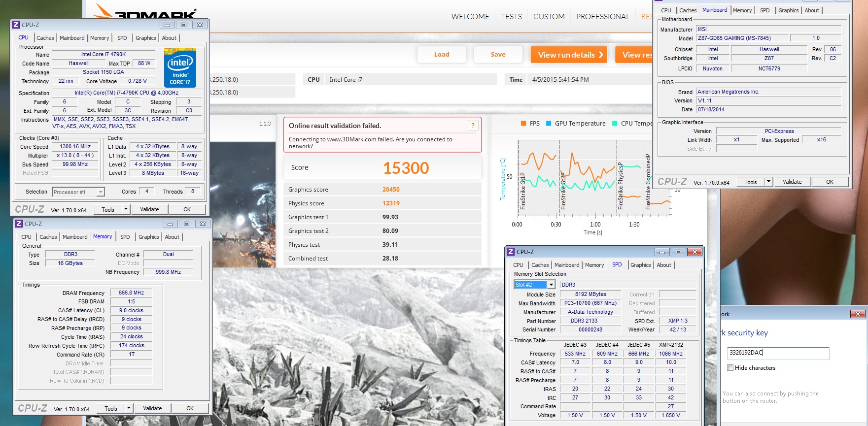Click the green CPU Temperature legend marker

615,124
